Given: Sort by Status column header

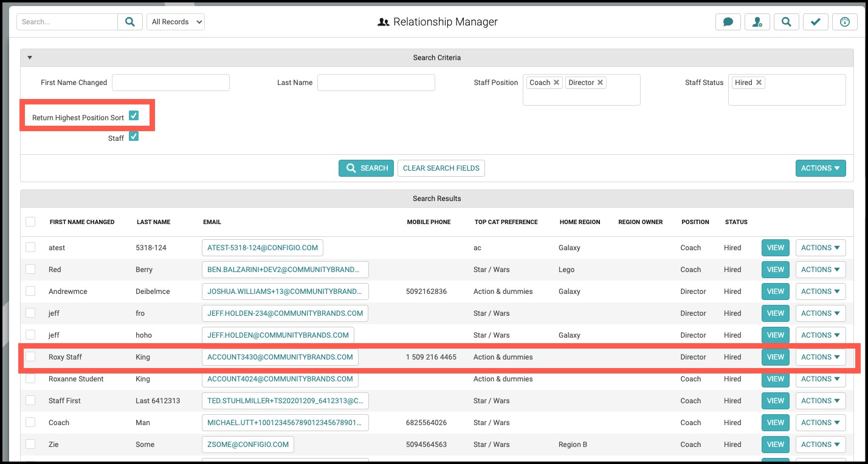Looking at the screenshot, I should pos(736,222).
